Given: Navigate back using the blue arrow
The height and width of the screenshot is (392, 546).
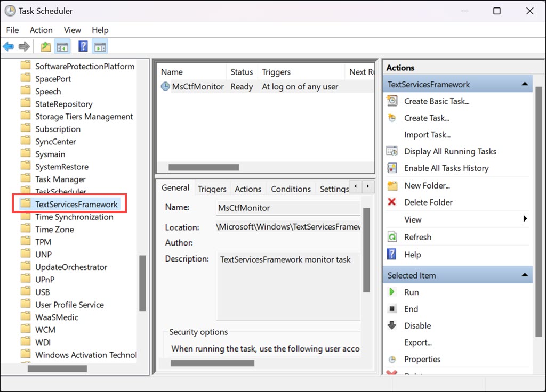Looking at the screenshot, I should (8, 46).
